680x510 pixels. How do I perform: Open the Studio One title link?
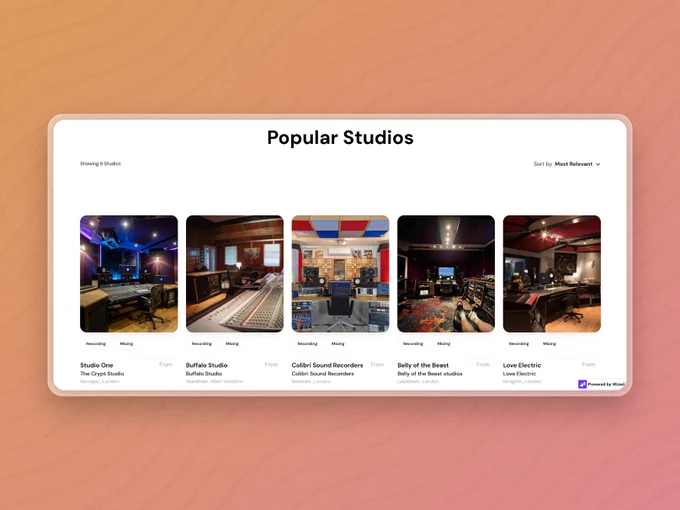[x=97, y=365]
